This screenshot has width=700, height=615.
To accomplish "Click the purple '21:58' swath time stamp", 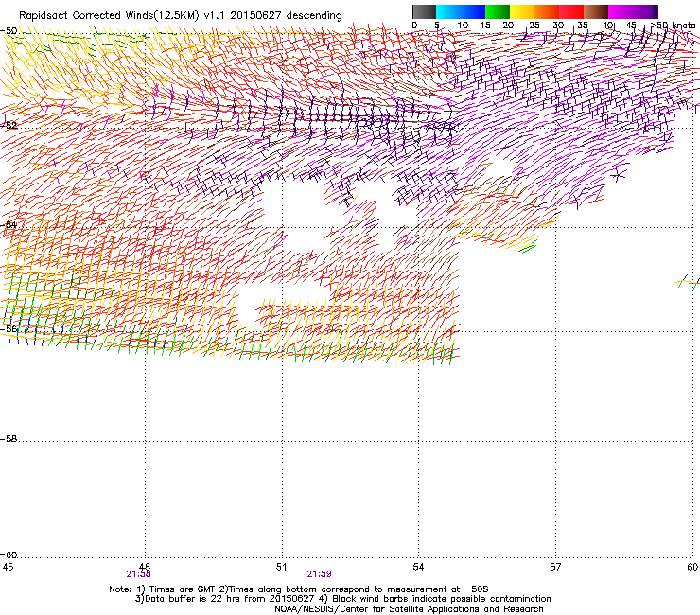I will 138,574.
